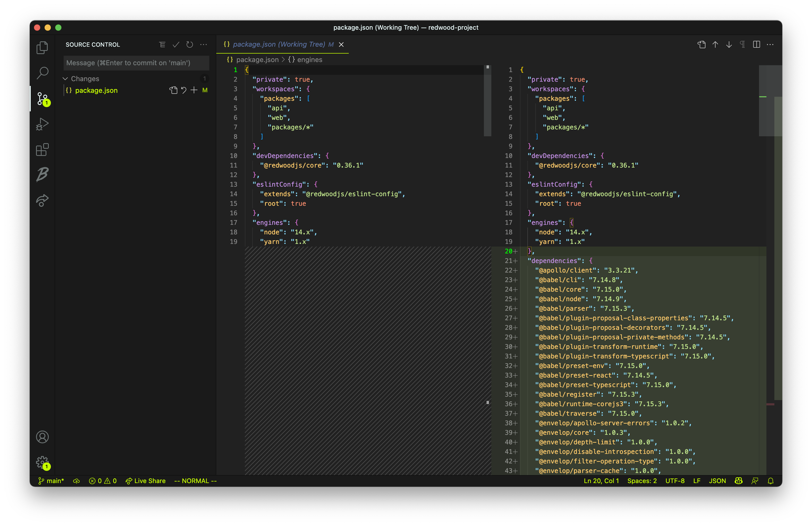Click "@babel/preset-typescript" line
Viewport: 812px width, 526px height.
[605, 385]
